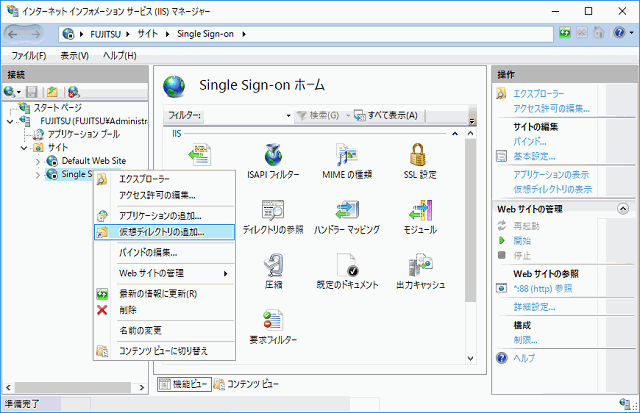Click the forward navigation arrow
The height and width of the screenshot is (413, 640).
[35, 34]
